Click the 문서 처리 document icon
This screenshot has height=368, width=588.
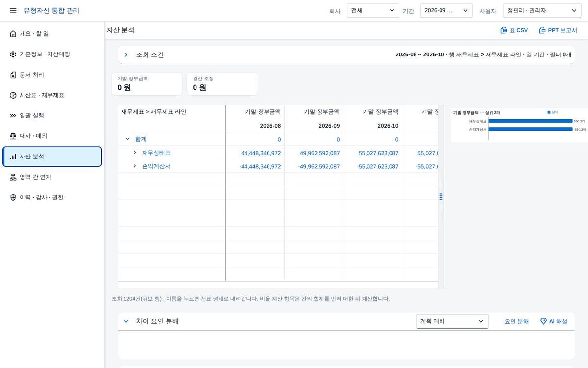click(13, 75)
